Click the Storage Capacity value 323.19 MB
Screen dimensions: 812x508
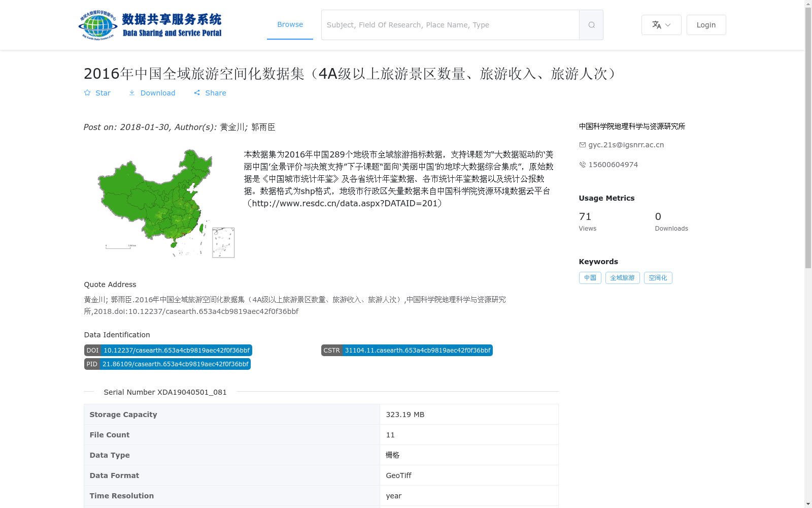[x=405, y=415]
